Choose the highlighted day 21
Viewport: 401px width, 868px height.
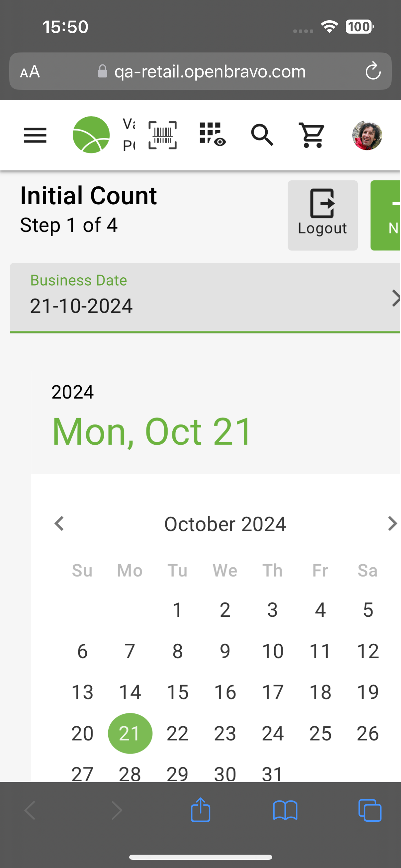click(130, 733)
